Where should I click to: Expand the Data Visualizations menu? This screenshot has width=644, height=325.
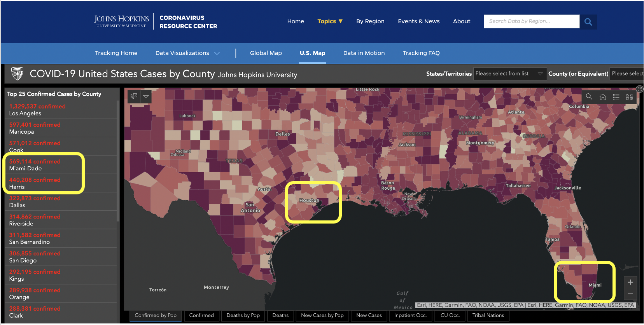(x=187, y=53)
